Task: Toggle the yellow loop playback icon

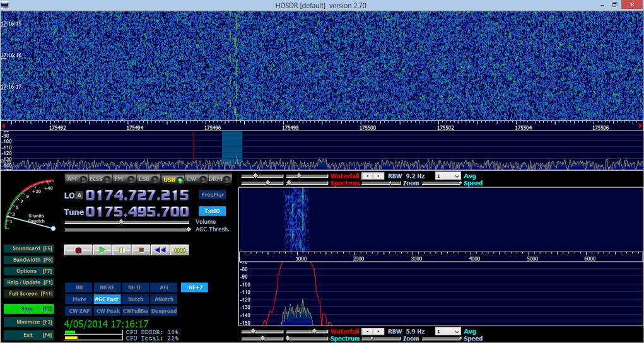Action: (x=180, y=250)
